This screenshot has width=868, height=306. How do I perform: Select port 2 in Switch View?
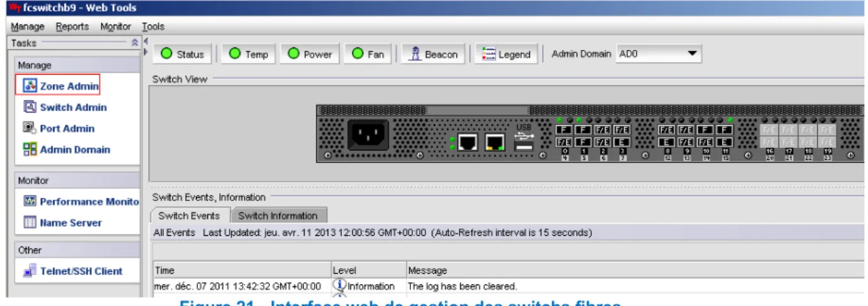[x=602, y=130]
